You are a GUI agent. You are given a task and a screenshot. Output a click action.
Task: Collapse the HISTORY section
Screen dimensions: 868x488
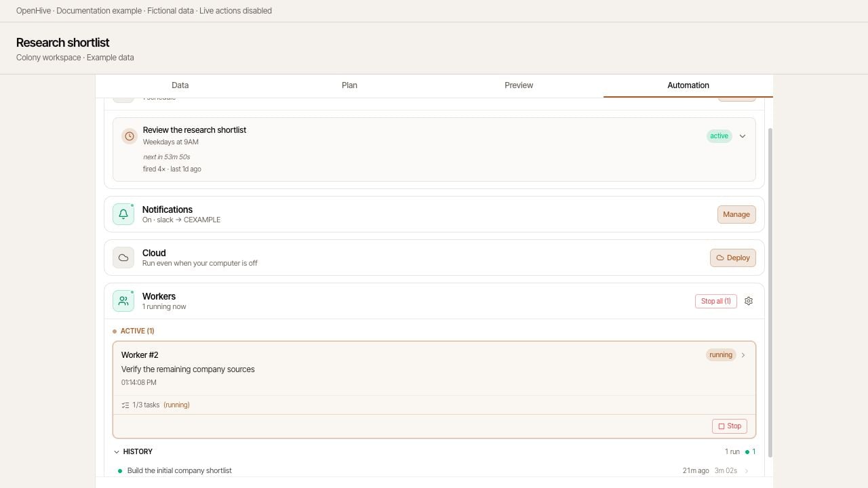(x=117, y=452)
